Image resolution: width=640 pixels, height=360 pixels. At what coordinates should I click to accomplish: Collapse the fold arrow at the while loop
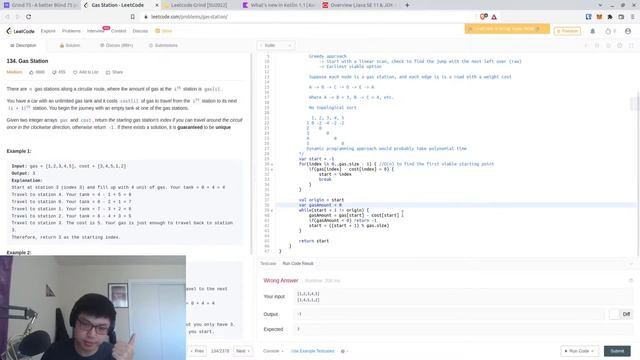pyautogui.click(x=272, y=210)
